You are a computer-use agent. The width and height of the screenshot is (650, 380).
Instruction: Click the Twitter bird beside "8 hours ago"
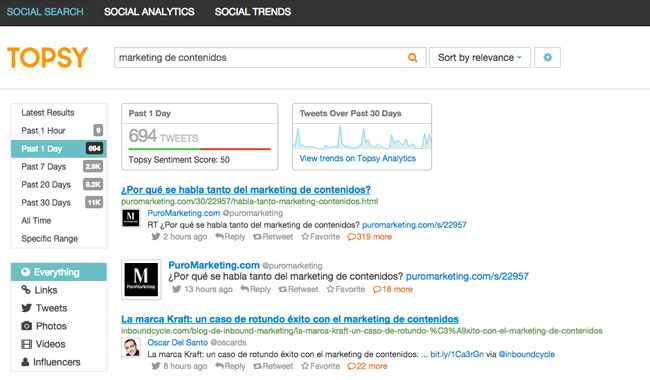(155, 366)
